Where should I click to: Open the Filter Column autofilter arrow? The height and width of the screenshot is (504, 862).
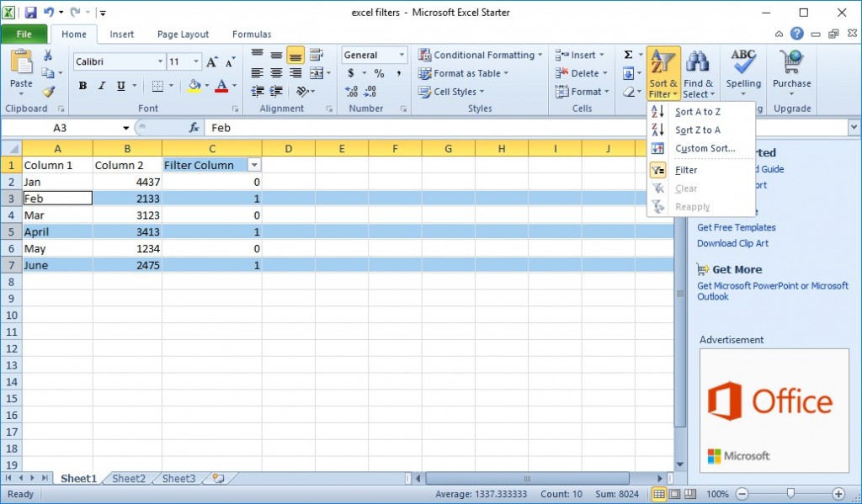click(x=253, y=165)
